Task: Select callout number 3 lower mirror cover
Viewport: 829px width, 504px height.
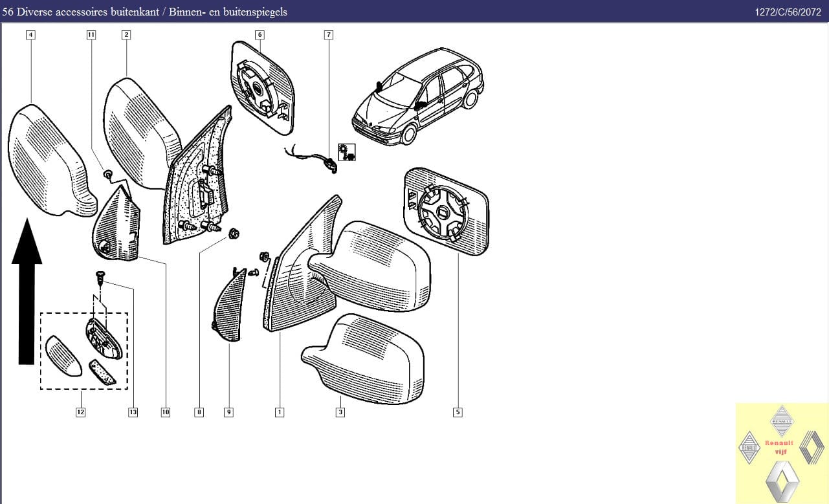Action: coord(340,412)
